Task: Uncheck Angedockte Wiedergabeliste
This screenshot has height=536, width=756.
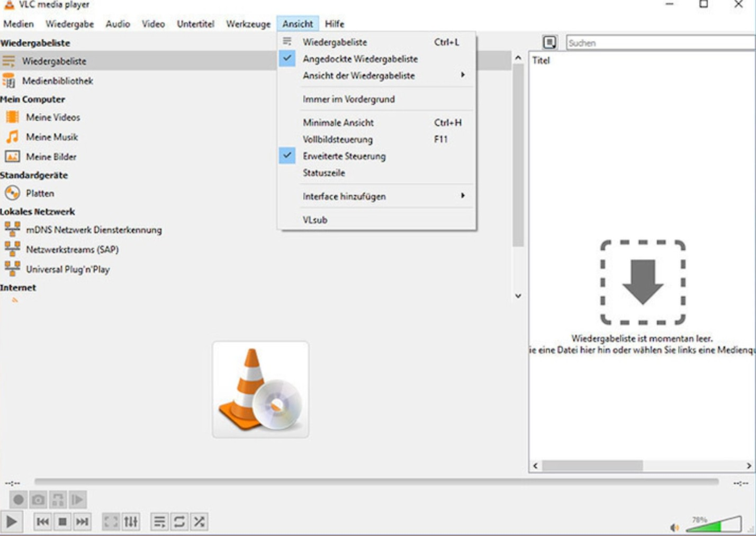Action: pyautogui.click(x=376, y=59)
